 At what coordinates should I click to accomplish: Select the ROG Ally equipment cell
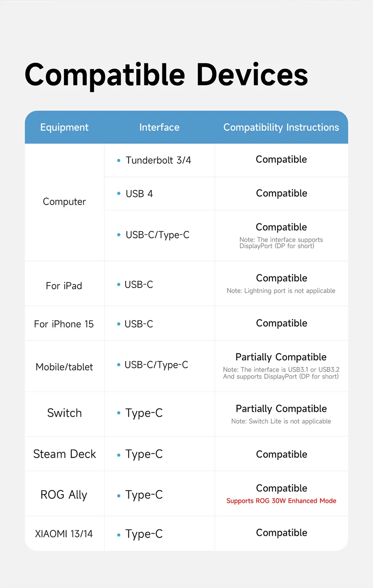click(x=64, y=495)
